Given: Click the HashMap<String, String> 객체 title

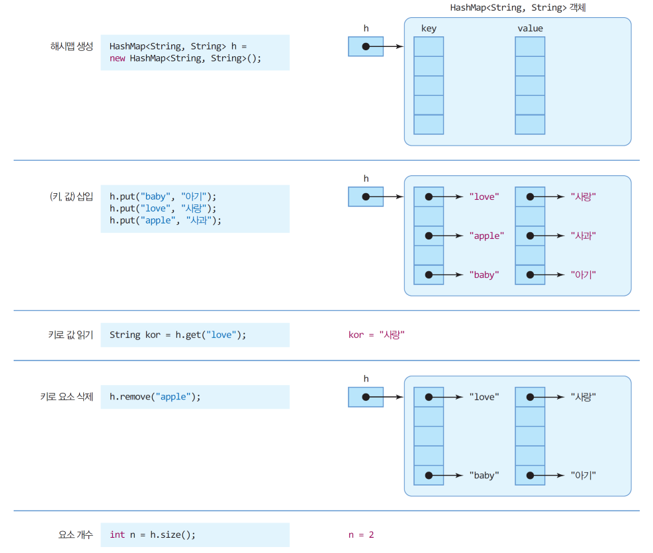Looking at the screenshot, I should pos(518,7).
